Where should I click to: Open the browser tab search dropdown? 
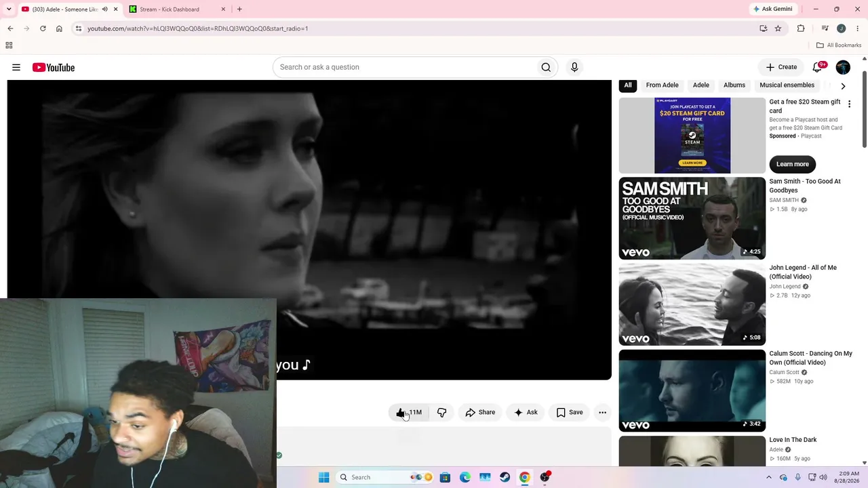click(x=9, y=9)
